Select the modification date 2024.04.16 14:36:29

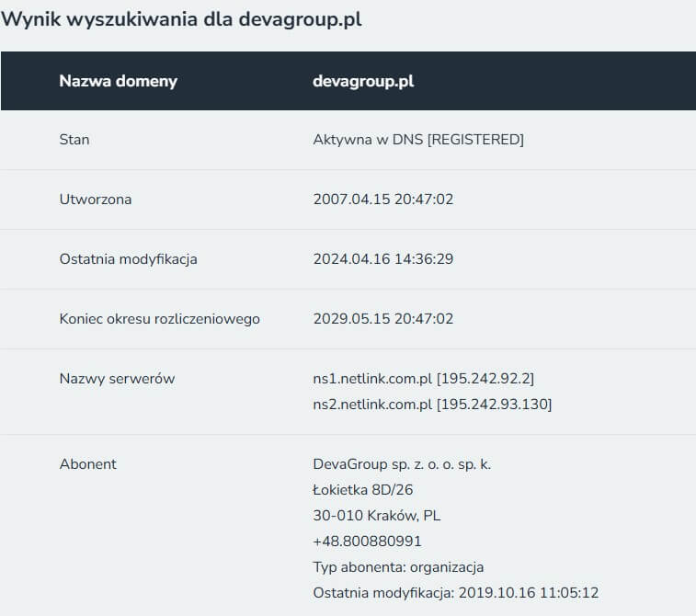click(x=383, y=259)
